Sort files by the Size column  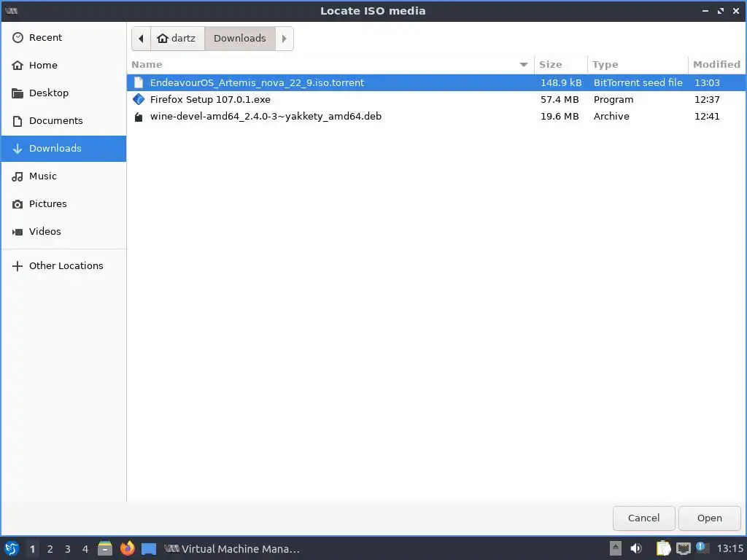[x=561, y=64]
